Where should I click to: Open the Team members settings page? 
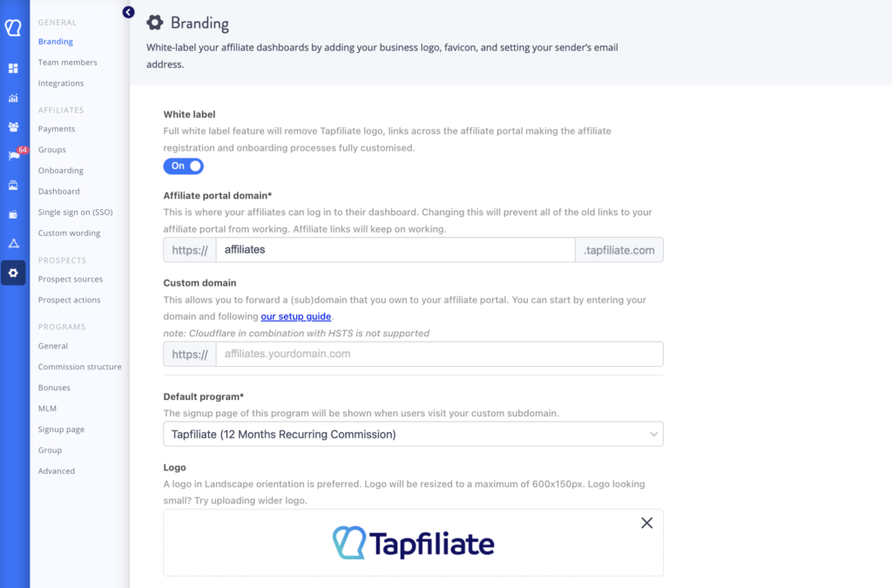68,63
